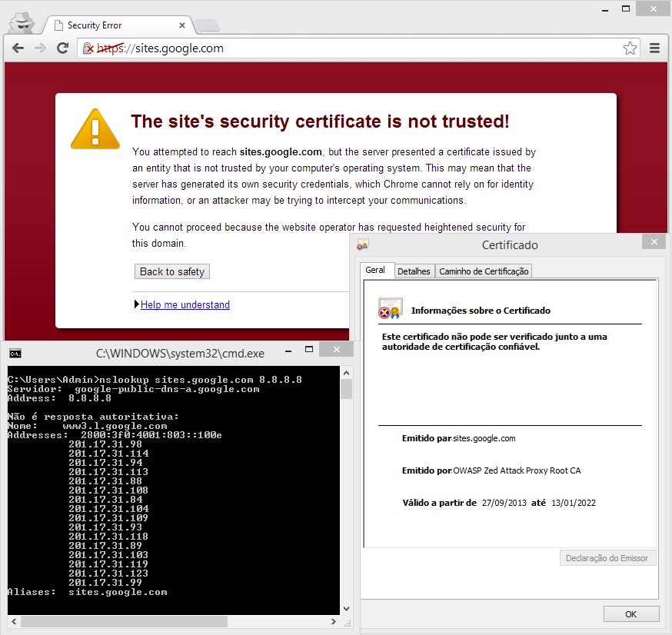Open the Help me understand link
This screenshot has width=672, height=635.
tap(185, 305)
